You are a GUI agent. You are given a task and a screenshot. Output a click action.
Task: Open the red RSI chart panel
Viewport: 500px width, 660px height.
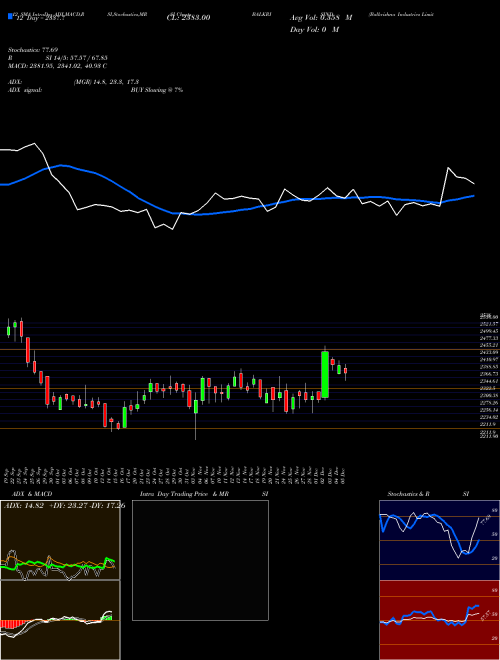point(439,620)
